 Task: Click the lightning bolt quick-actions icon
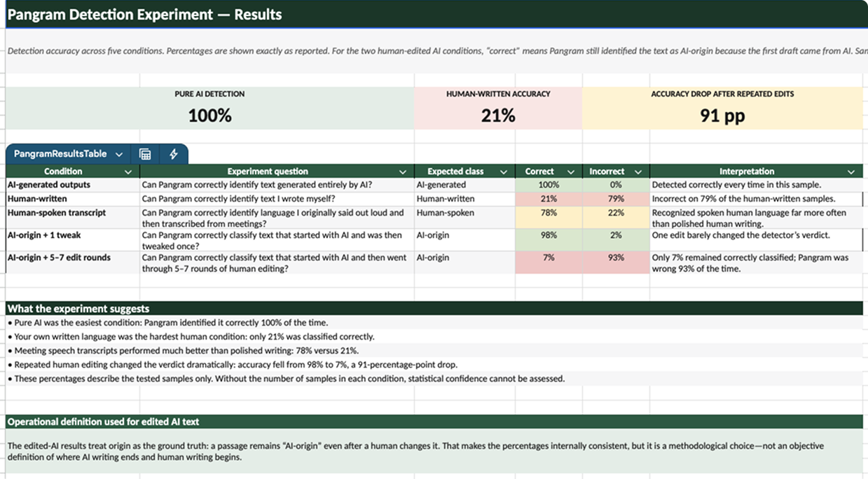click(x=173, y=154)
